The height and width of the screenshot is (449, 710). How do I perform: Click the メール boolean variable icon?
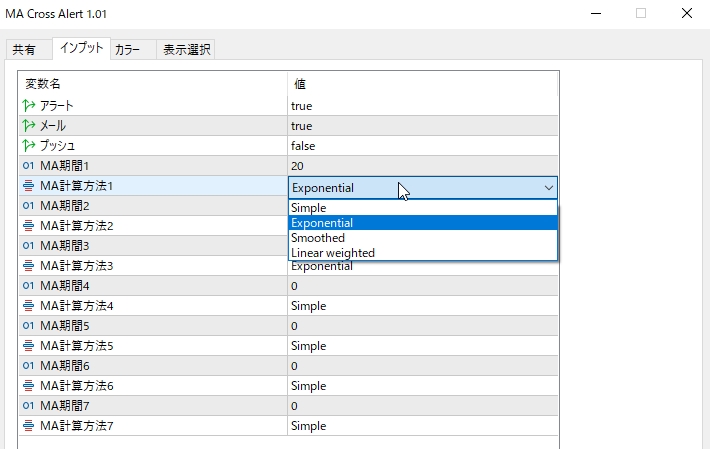[x=28, y=126]
